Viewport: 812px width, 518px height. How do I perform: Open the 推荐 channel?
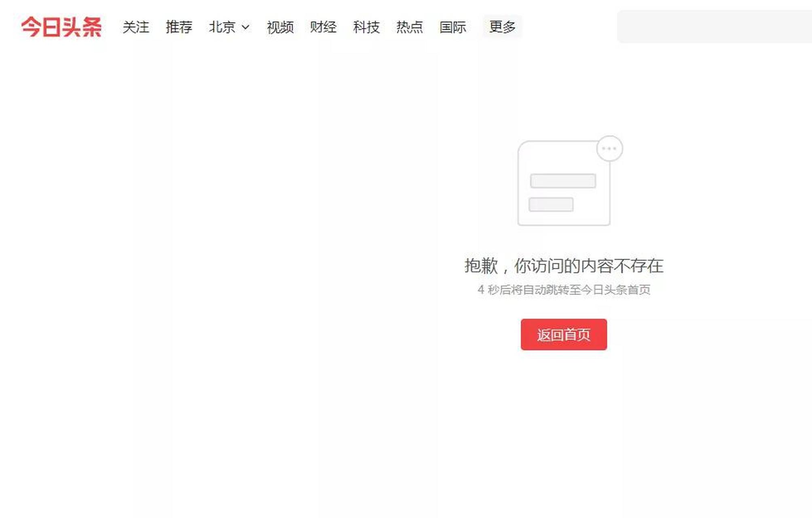click(179, 27)
